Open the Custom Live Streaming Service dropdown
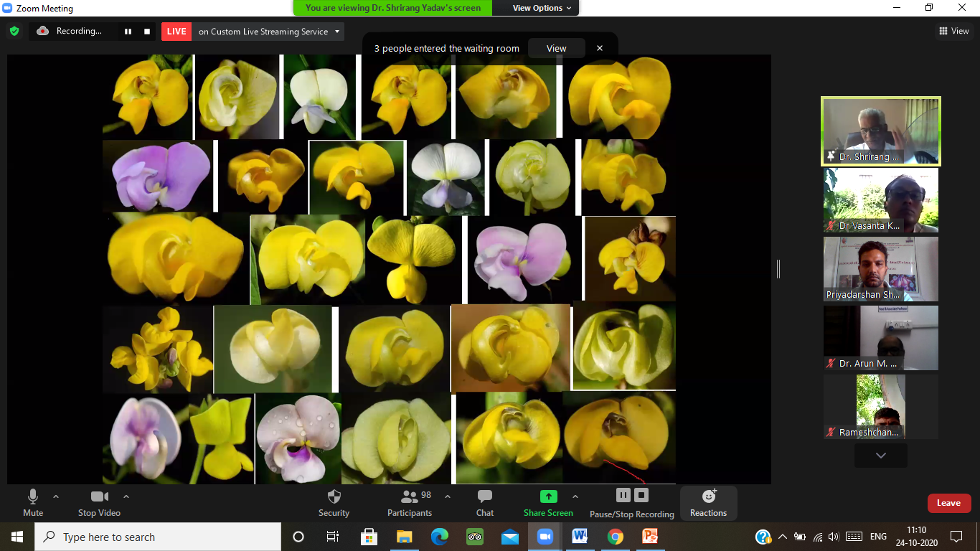This screenshot has width=980, height=551. (x=338, y=32)
